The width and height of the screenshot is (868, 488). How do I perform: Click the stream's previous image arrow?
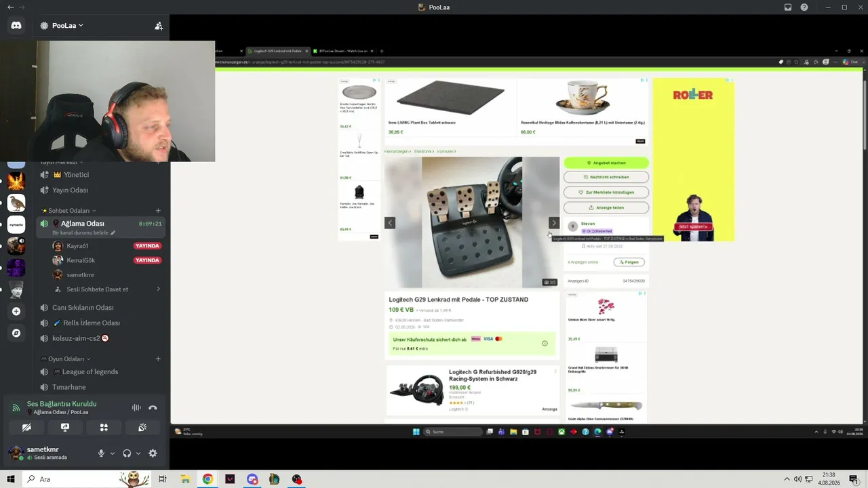(390, 223)
